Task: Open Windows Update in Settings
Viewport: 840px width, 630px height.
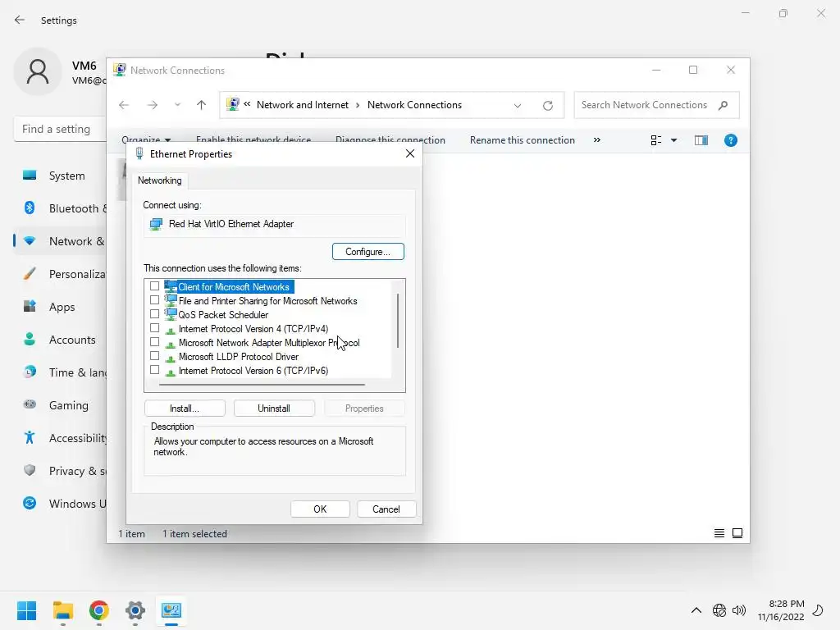Action: click(60, 504)
